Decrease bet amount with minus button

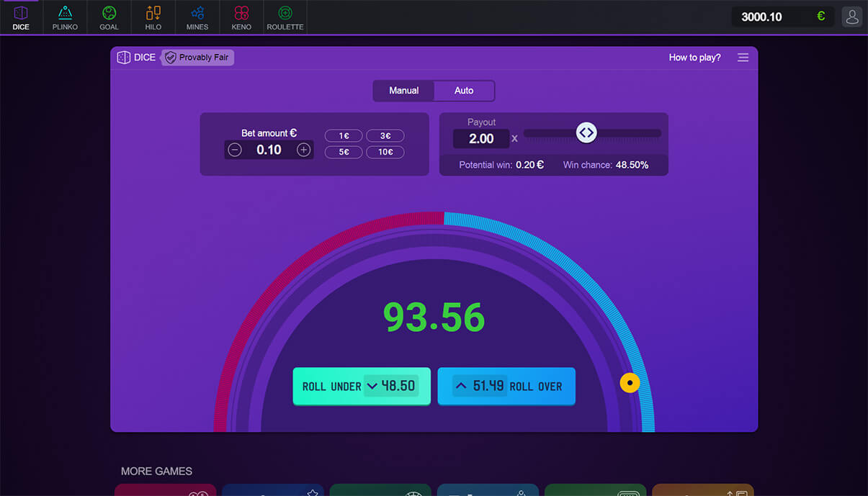pos(235,150)
